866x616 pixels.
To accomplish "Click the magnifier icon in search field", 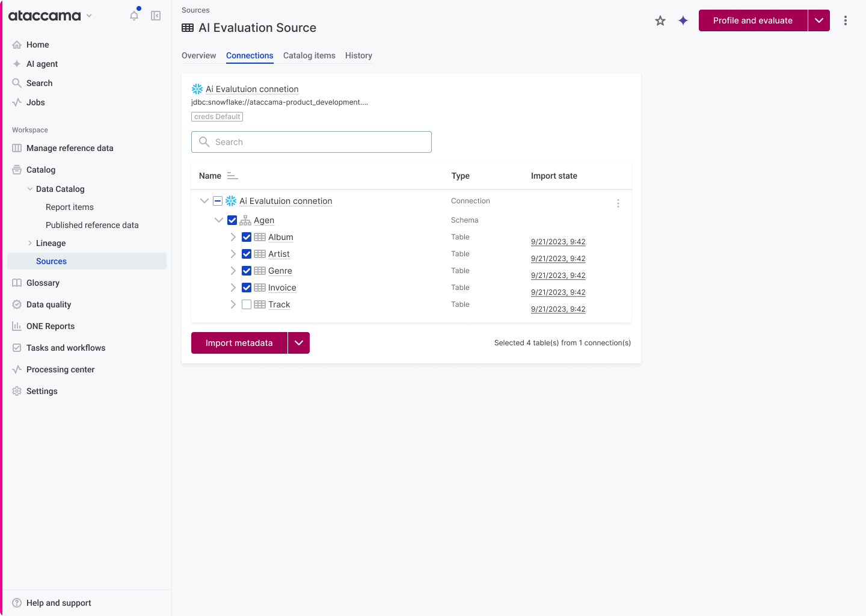I will coord(204,142).
